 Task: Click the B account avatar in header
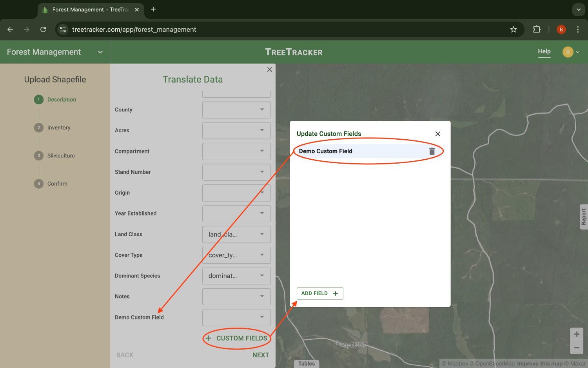pos(567,51)
